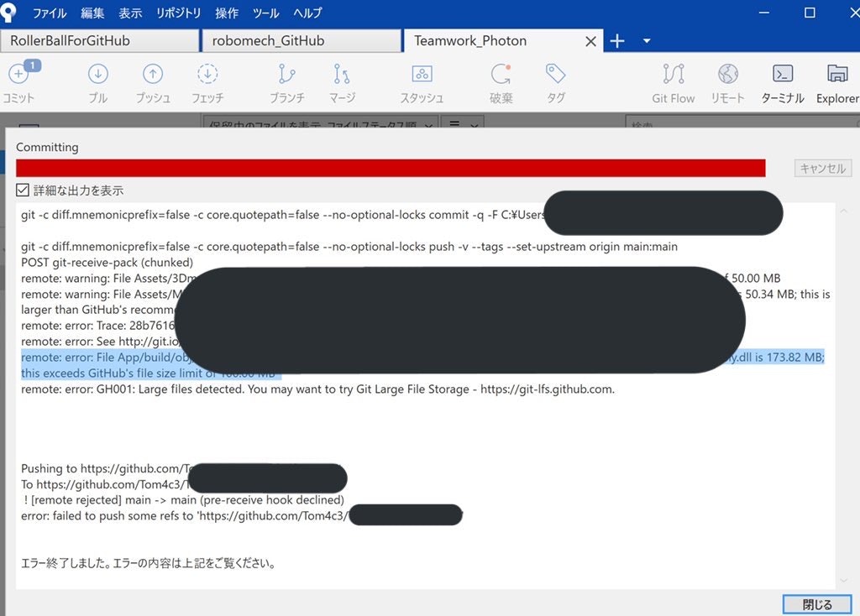Toggle 詳細な出力を表示 checkbox
The image size is (860, 616).
click(23, 191)
